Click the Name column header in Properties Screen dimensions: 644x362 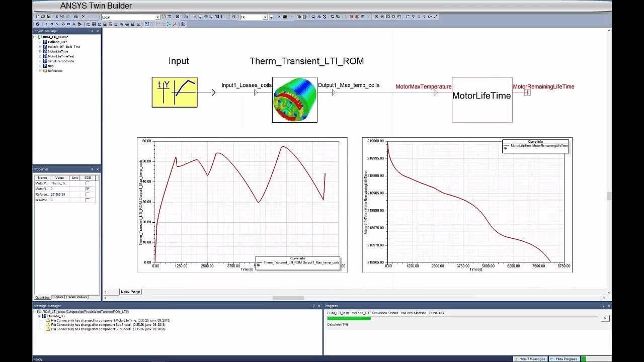click(x=42, y=177)
